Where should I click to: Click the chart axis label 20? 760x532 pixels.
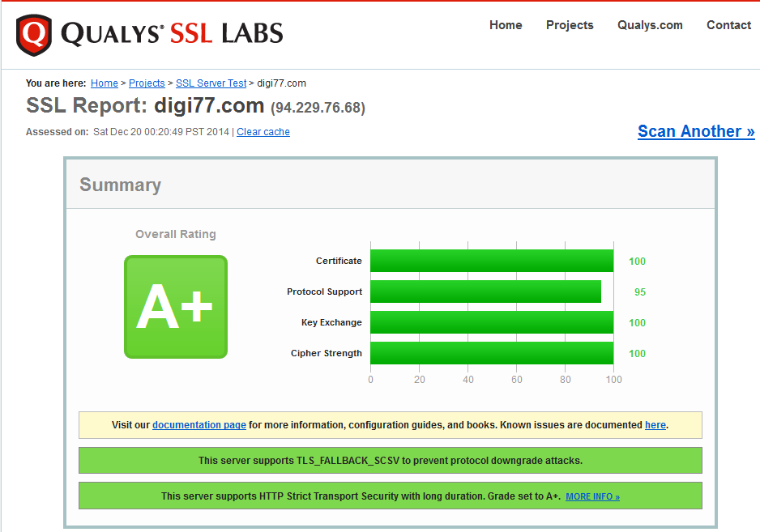(419, 380)
